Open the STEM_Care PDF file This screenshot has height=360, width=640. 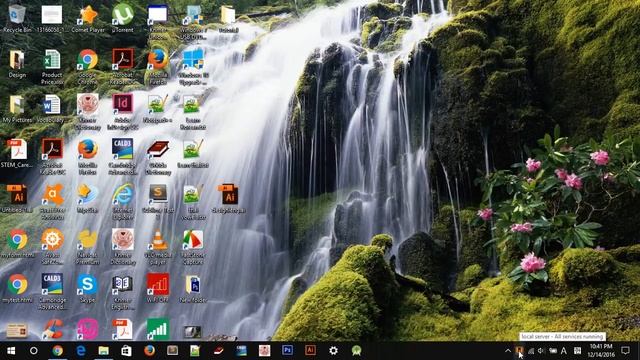[x=17, y=153]
